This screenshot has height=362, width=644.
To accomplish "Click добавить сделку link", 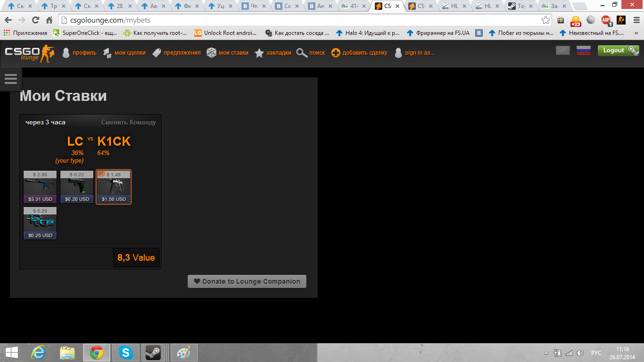I will tap(359, 53).
